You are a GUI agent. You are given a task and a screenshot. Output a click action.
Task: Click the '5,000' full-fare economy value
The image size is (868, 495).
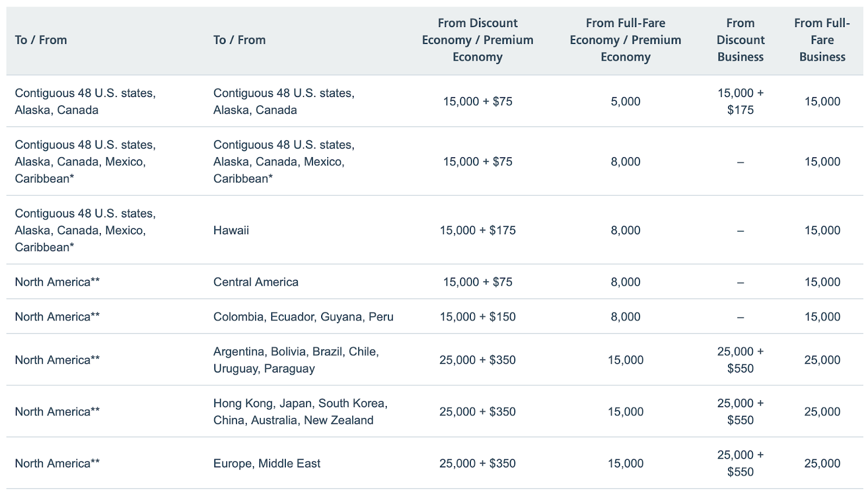pyautogui.click(x=625, y=101)
